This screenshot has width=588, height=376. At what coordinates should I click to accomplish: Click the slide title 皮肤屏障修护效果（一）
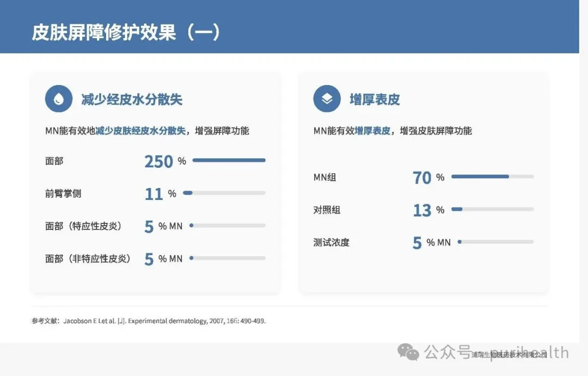coord(126,32)
